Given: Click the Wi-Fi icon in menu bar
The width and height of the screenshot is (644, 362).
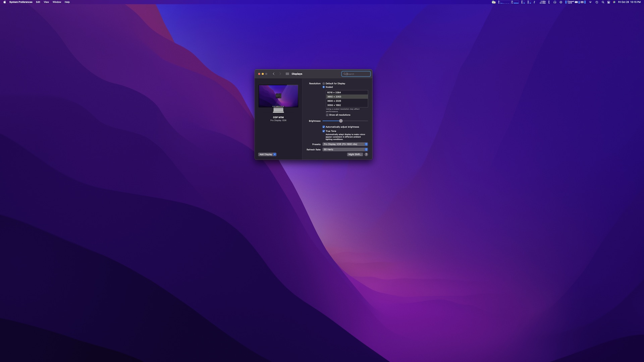Looking at the screenshot, I should [x=590, y=2].
